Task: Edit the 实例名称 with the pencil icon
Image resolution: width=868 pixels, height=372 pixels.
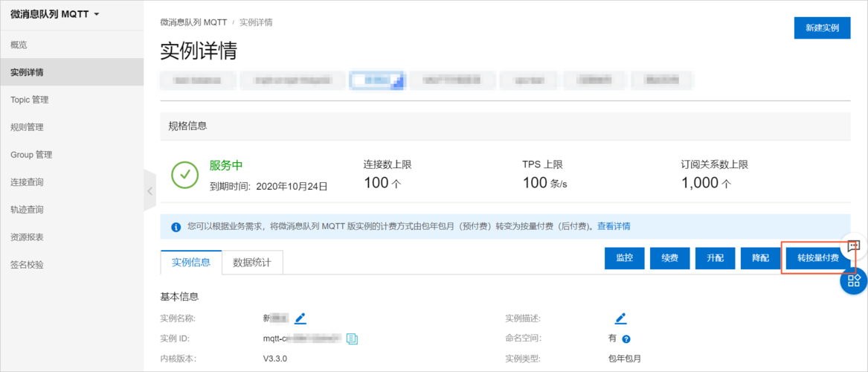Action: tap(300, 318)
